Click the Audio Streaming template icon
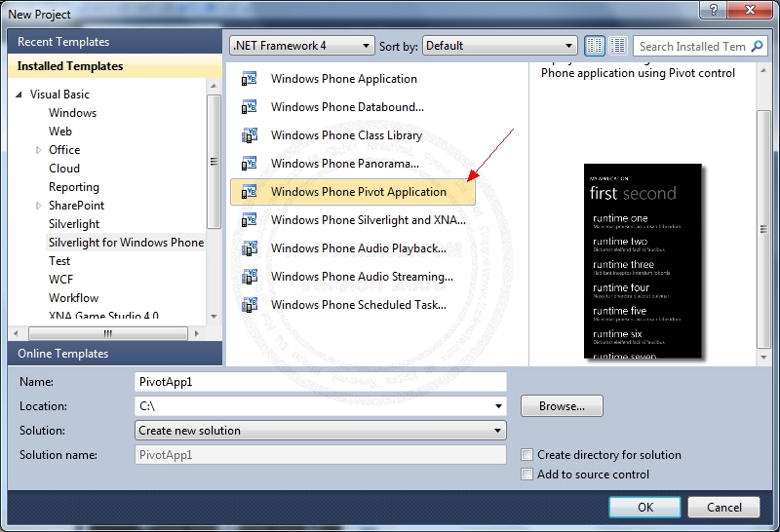The height and width of the screenshot is (532, 780). click(249, 277)
